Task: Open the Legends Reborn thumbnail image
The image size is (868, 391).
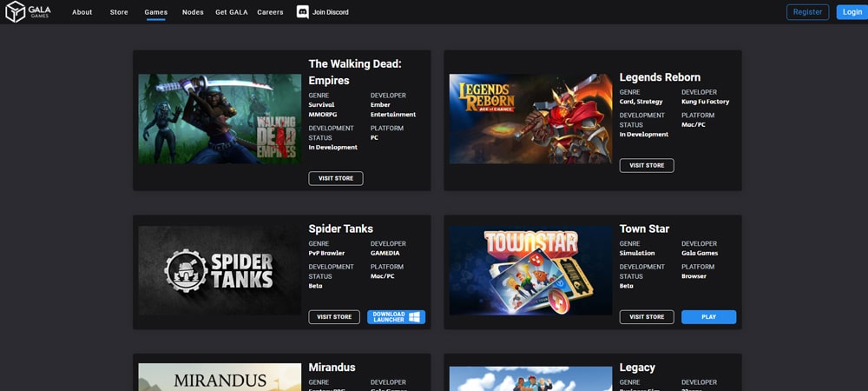Action: pos(531,119)
